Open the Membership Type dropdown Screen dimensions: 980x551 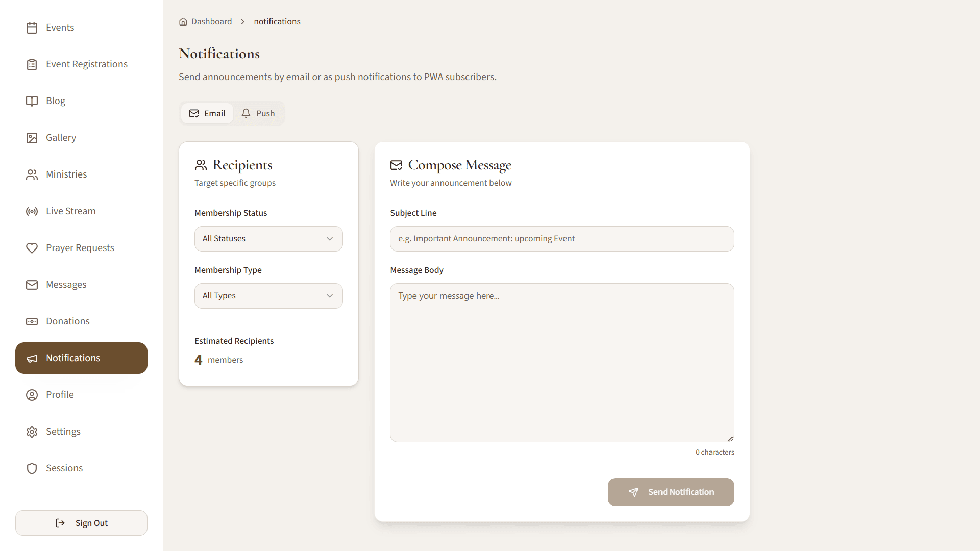tap(268, 296)
